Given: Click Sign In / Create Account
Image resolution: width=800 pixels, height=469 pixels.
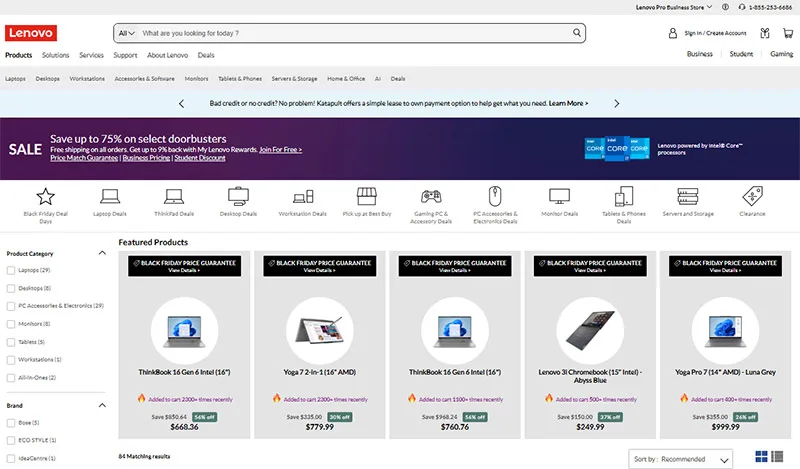Looking at the screenshot, I should [x=715, y=33].
